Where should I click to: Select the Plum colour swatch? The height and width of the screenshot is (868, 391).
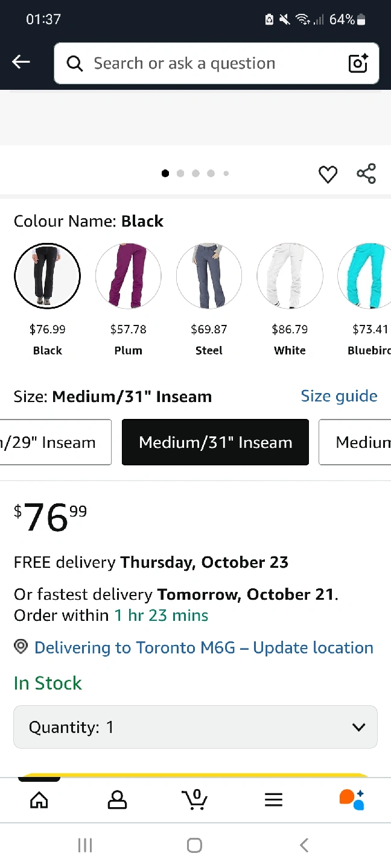[129, 276]
